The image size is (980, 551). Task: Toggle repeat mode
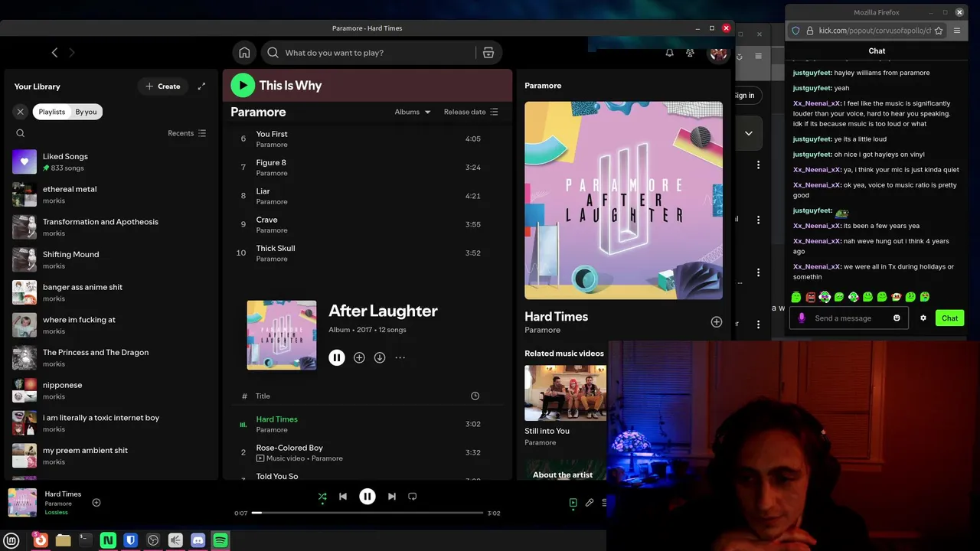coord(413,497)
